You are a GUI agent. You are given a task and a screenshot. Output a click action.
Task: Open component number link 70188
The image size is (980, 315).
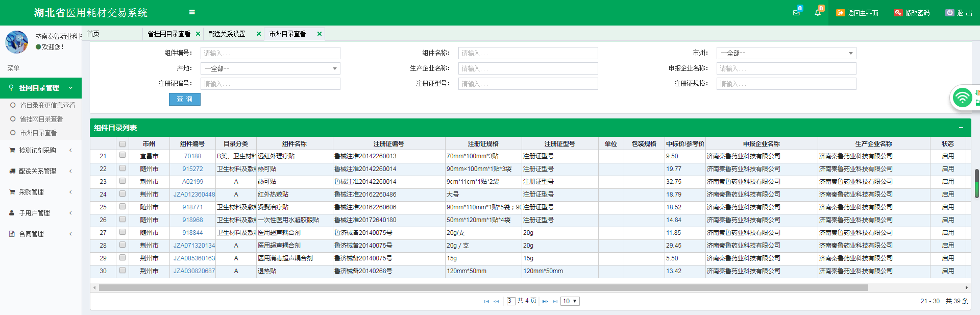[192, 156]
